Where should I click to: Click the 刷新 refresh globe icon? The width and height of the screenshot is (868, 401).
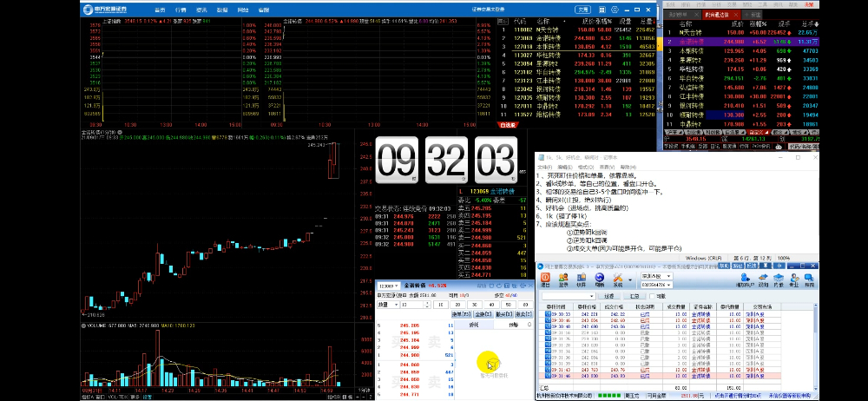[600, 280]
